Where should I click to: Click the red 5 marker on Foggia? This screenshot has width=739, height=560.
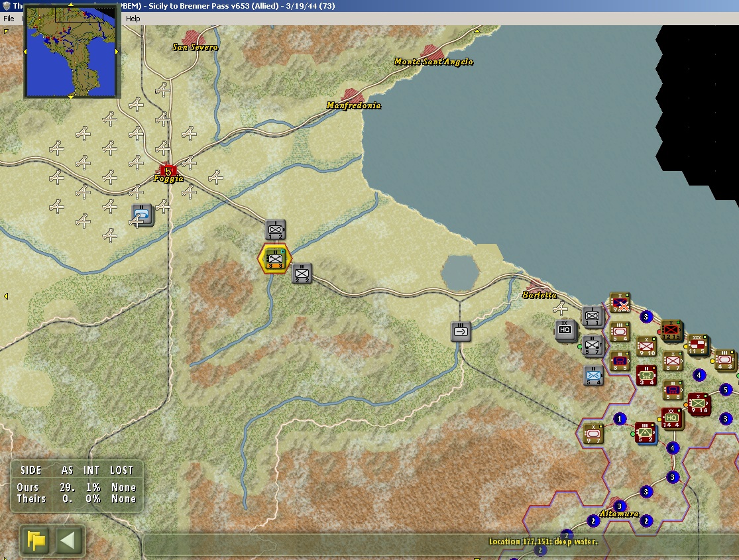[x=168, y=171]
